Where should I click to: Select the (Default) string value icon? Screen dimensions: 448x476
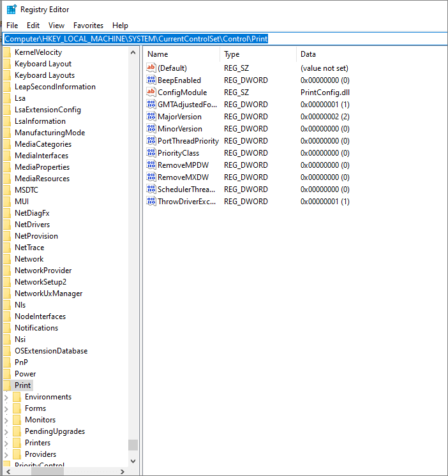[x=151, y=68]
